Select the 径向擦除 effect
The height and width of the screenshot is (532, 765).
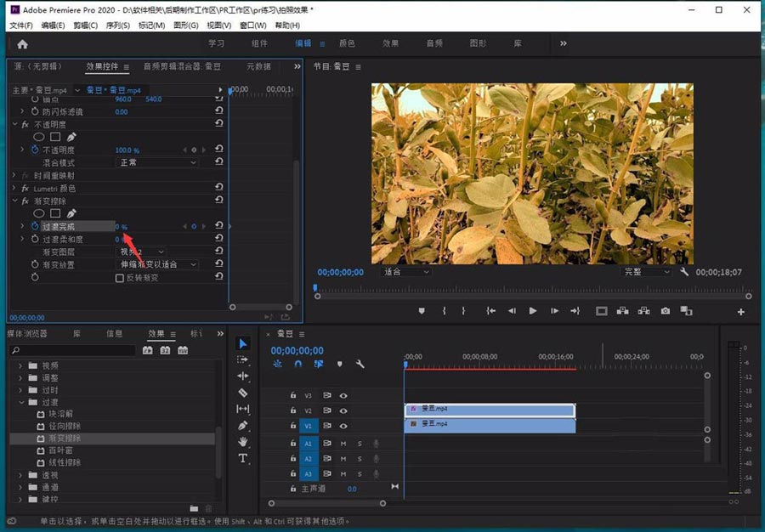pos(65,426)
